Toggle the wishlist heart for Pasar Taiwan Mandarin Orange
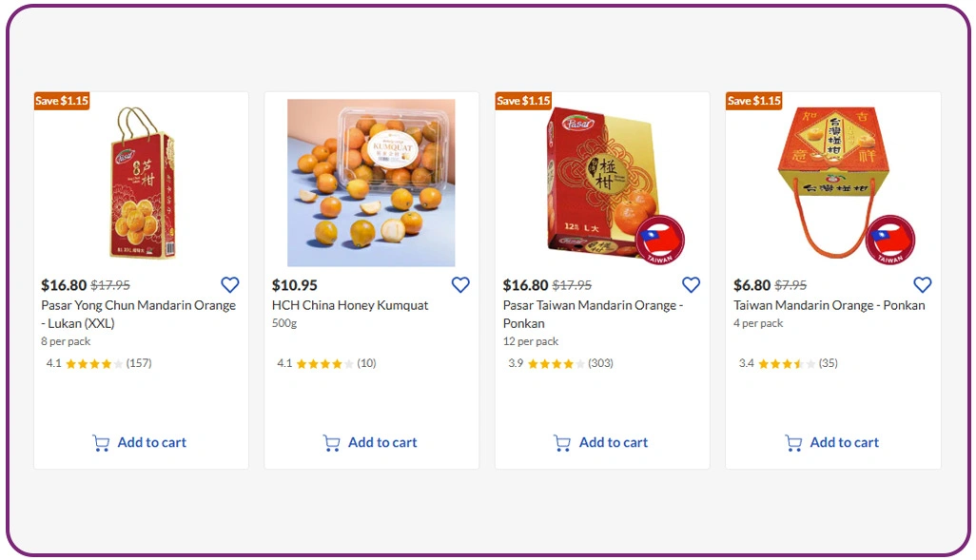The height and width of the screenshot is (560, 976). click(691, 284)
